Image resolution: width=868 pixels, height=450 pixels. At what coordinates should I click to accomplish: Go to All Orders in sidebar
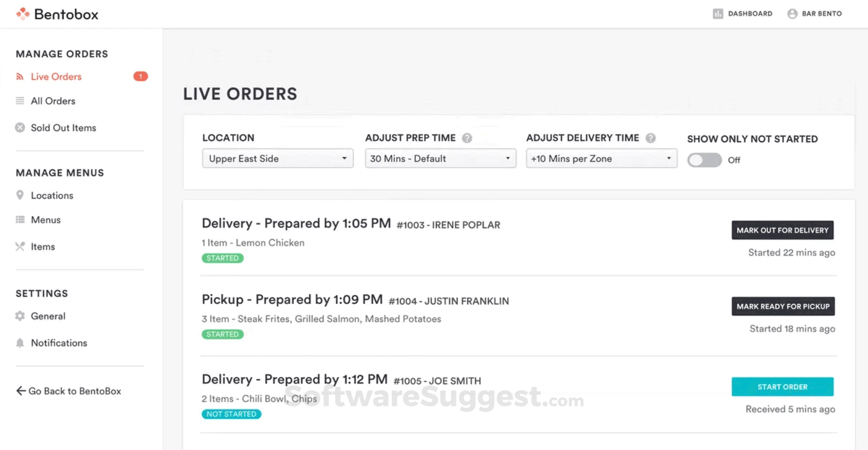tap(53, 101)
